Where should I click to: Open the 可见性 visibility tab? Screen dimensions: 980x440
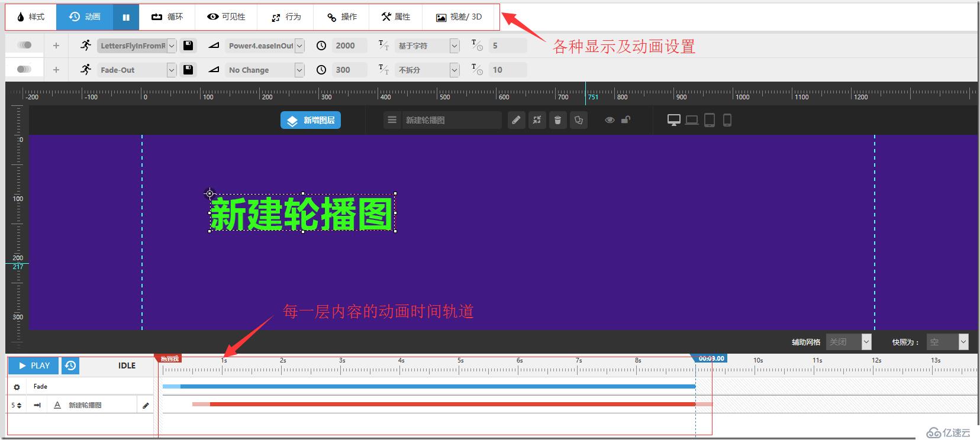click(x=226, y=17)
